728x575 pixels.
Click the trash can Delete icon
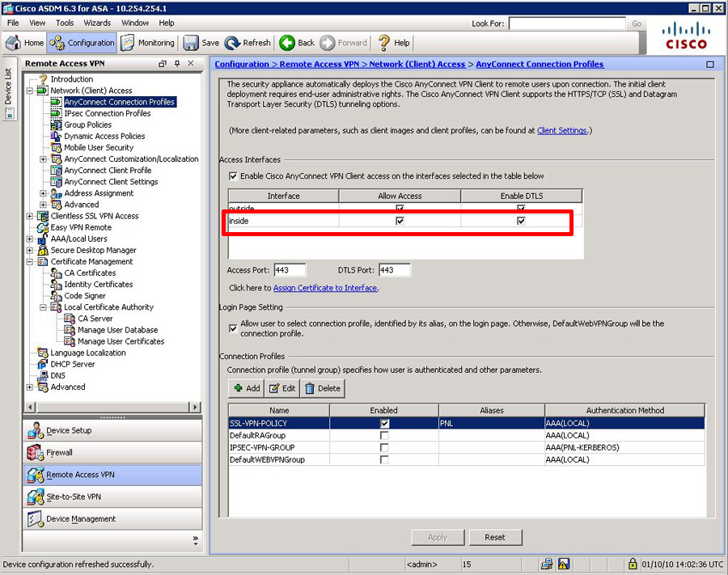[x=310, y=388]
